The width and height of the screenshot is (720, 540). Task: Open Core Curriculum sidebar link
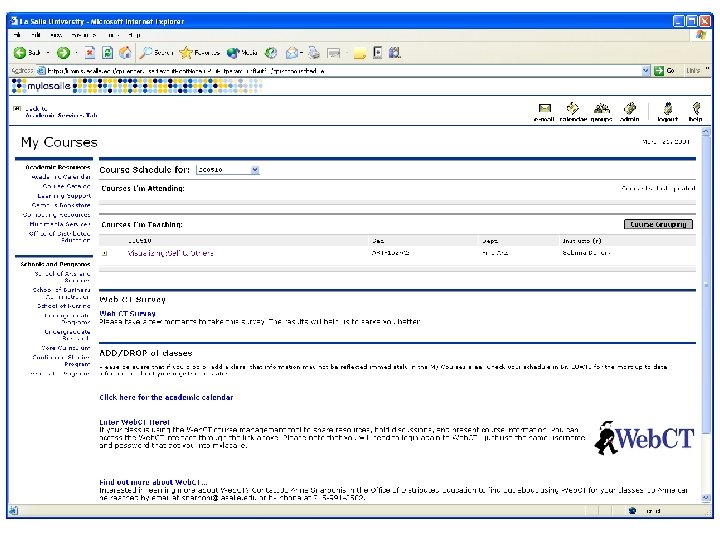click(x=66, y=348)
